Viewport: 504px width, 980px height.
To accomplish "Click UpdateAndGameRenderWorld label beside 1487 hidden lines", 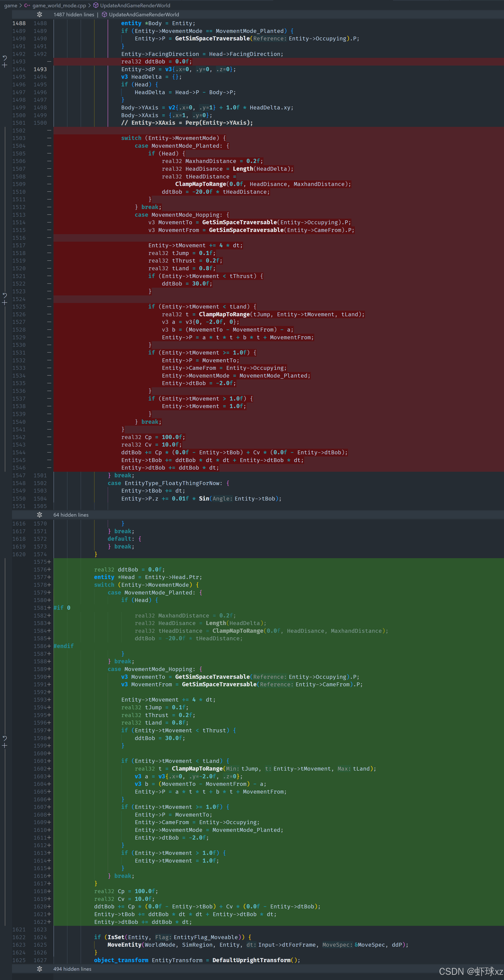I will coord(144,14).
